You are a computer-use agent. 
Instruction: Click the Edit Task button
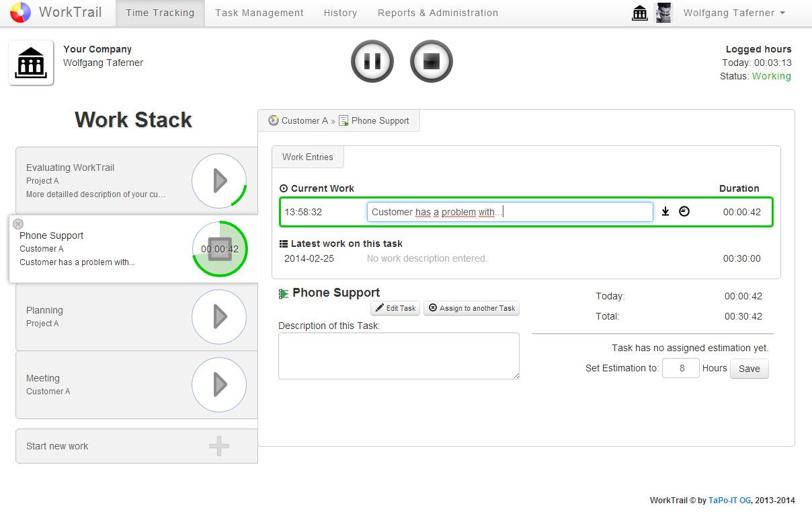point(395,308)
